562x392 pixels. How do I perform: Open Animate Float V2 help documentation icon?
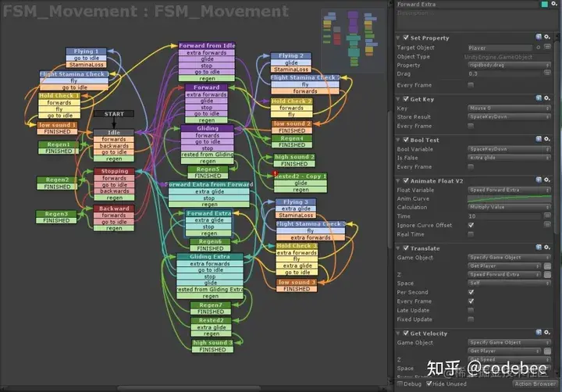coord(539,180)
